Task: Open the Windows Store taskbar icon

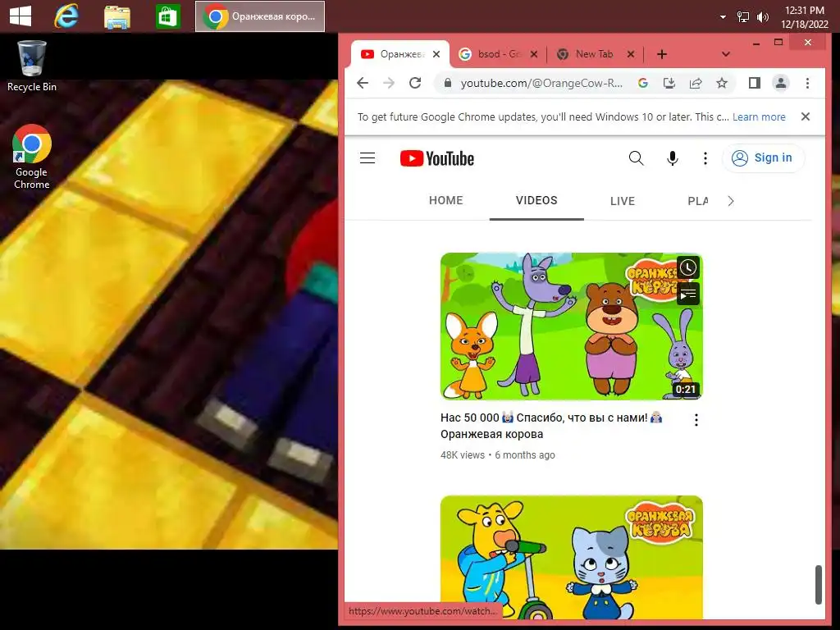Action: point(167,16)
